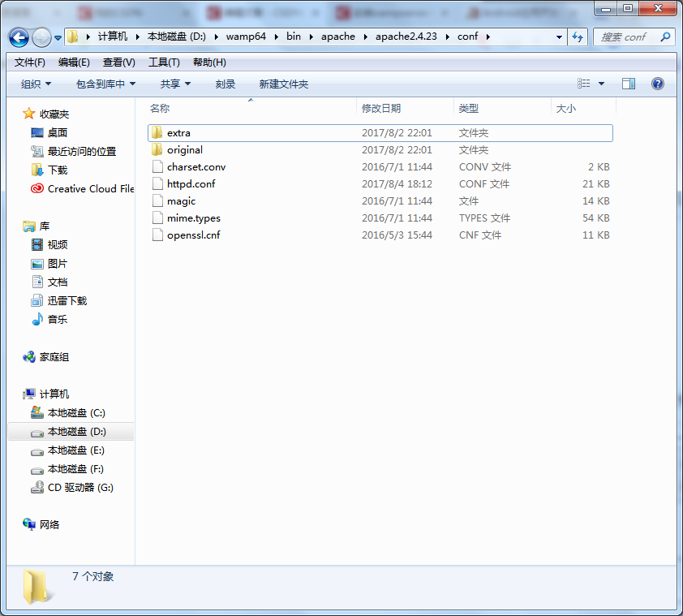Expand the address bar history dropdown
The image size is (683, 616).
point(559,37)
